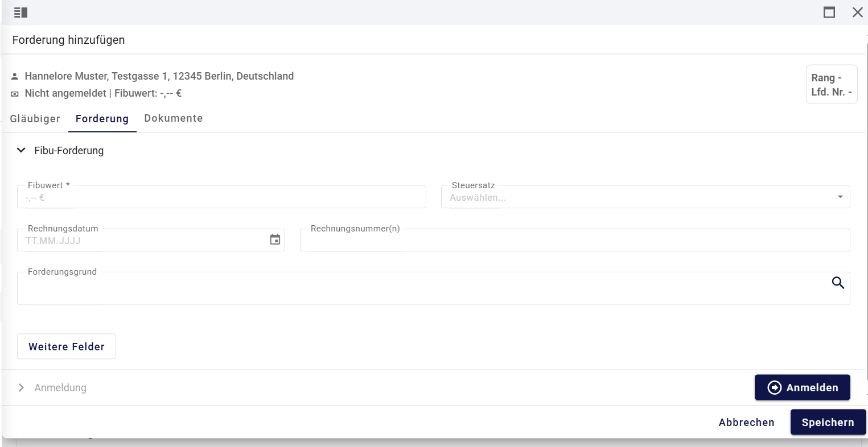Open the Dokumente tab

click(x=174, y=118)
